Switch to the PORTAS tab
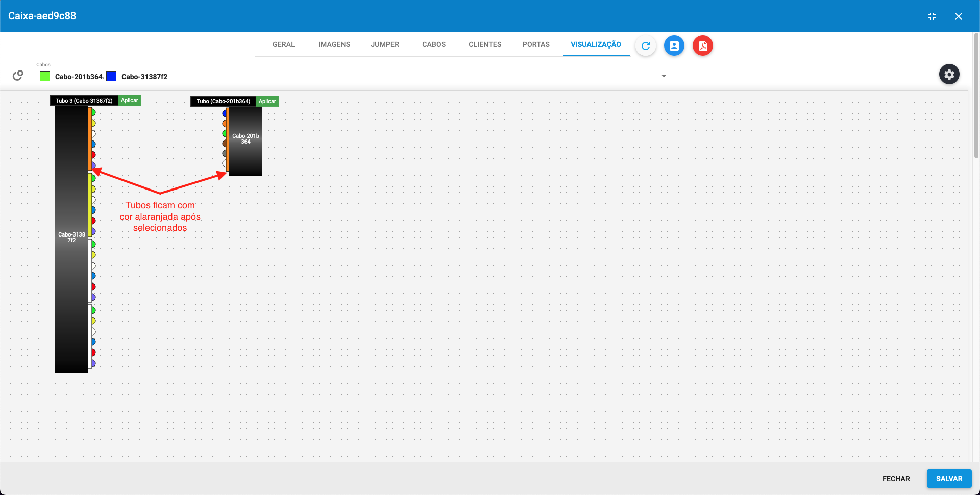The width and height of the screenshot is (980, 495). pyautogui.click(x=536, y=44)
